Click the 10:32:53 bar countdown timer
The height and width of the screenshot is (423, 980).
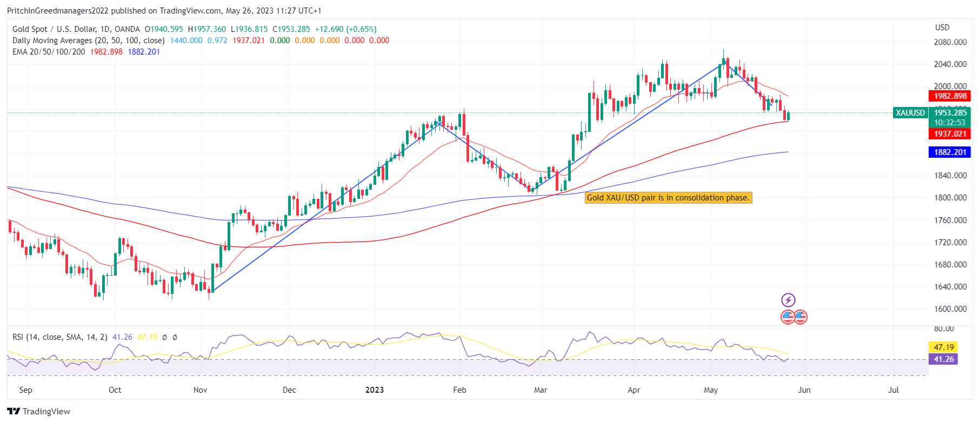click(950, 123)
